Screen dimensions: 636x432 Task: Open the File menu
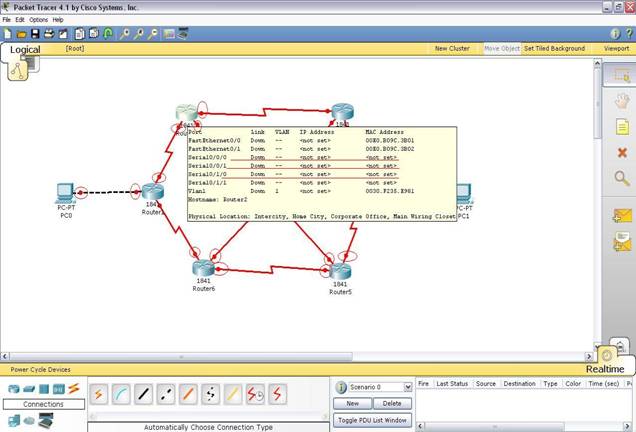[6, 19]
